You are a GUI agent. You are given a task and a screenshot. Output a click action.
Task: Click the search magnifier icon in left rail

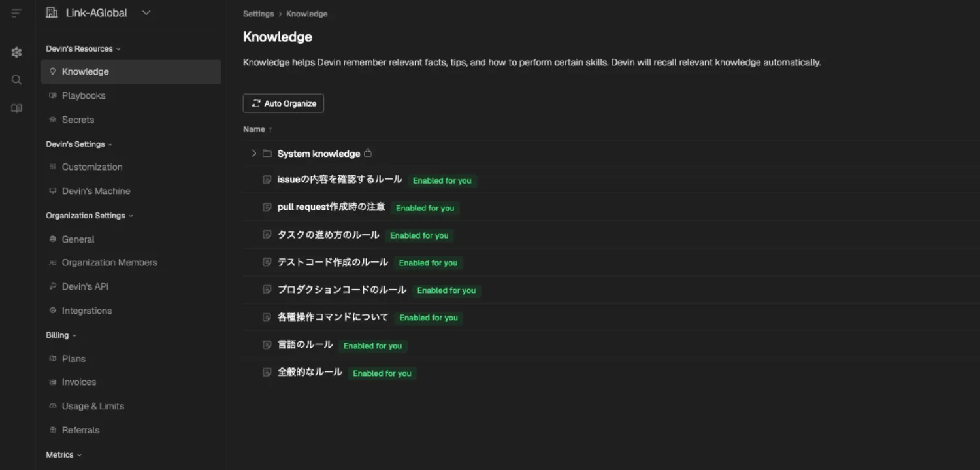16,80
